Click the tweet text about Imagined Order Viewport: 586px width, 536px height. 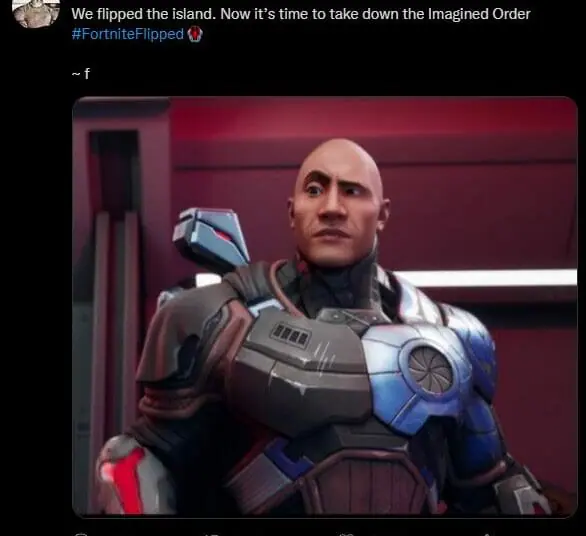pyautogui.click(x=300, y=14)
